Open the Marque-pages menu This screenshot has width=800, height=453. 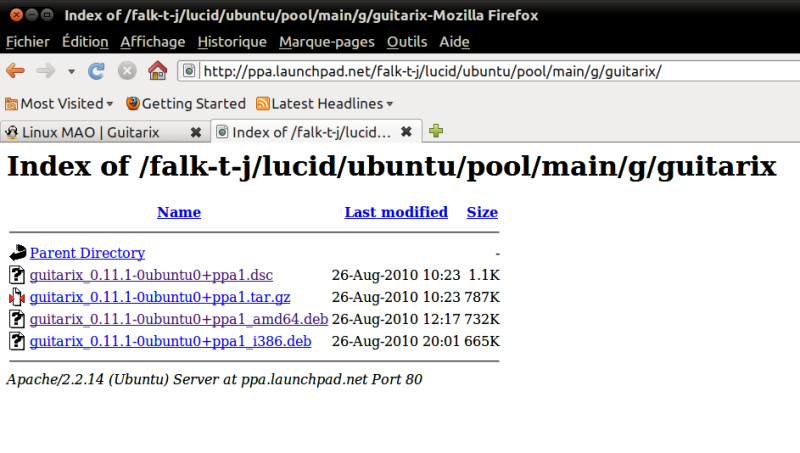(x=327, y=42)
